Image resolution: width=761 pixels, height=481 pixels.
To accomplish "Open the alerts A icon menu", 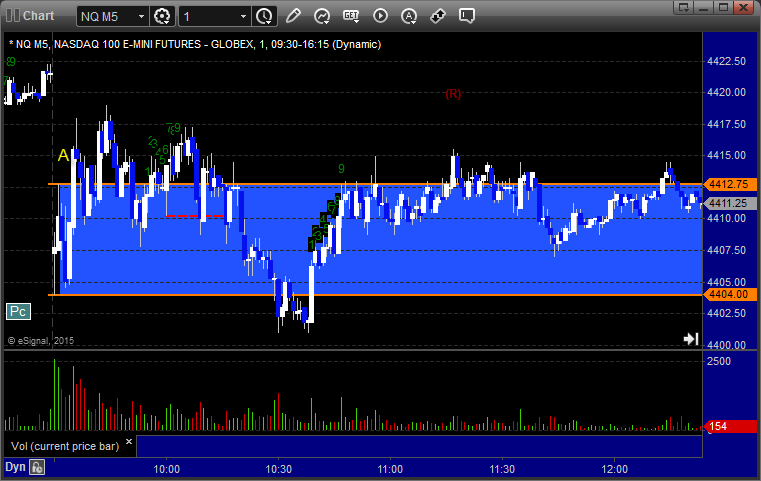I will pos(409,16).
